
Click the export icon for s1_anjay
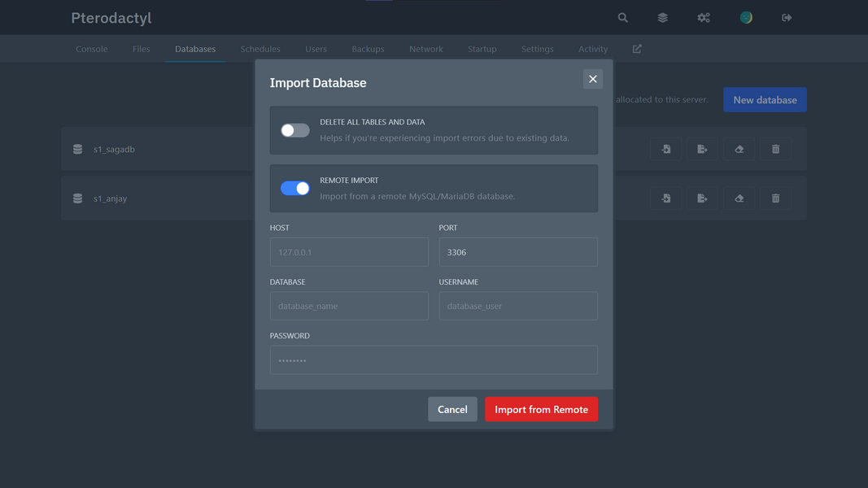pyautogui.click(x=703, y=198)
